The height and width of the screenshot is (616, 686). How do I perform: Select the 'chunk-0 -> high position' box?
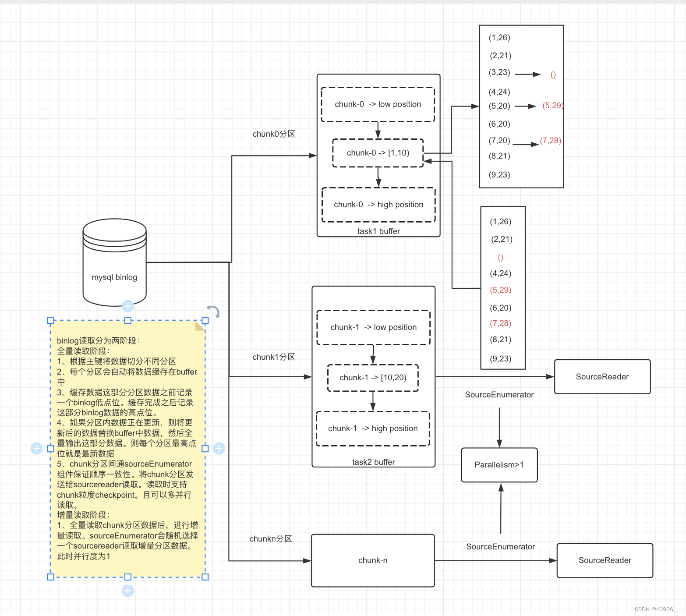[x=378, y=205]
